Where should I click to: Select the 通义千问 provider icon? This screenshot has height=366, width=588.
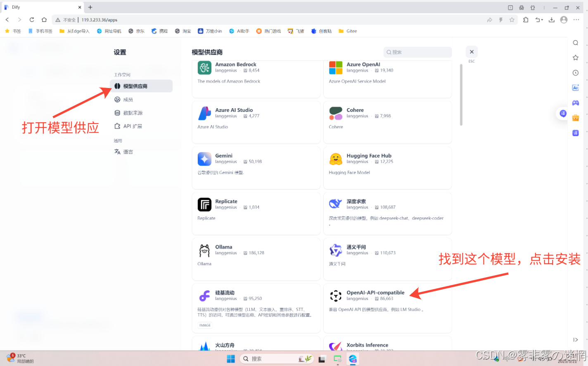click(336, 250)
